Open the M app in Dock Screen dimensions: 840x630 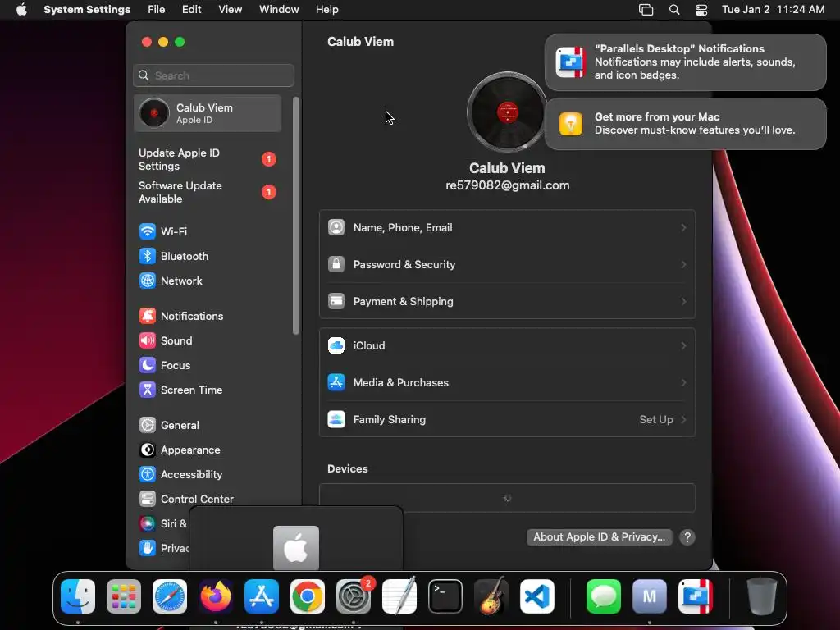650,596
